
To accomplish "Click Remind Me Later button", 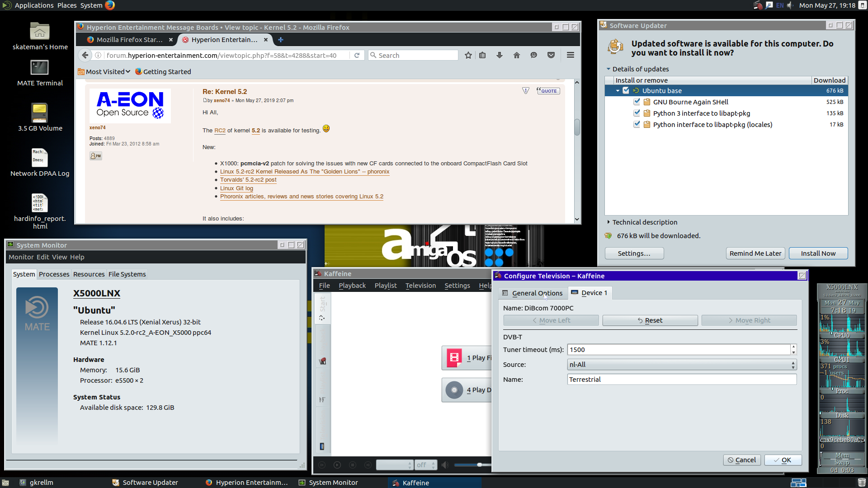I will coord(755,253).
